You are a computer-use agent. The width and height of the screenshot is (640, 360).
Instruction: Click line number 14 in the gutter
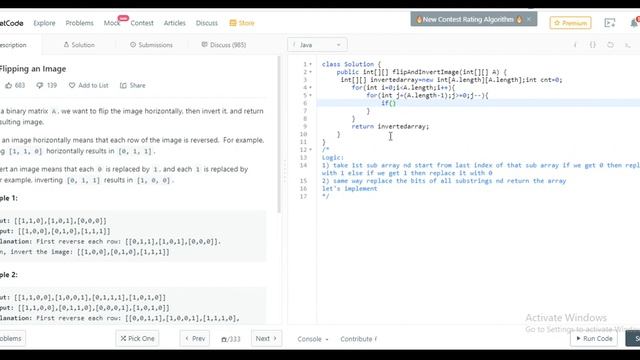(303, 165)
